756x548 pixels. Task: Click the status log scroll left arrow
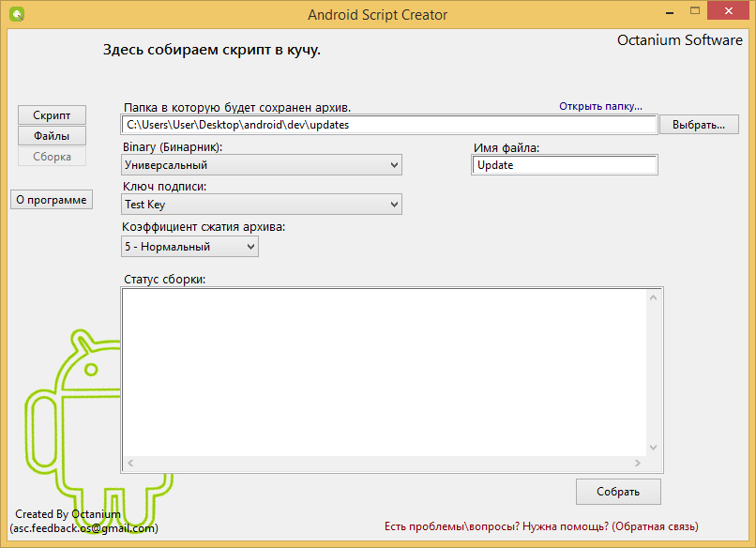tap(130, 464)
